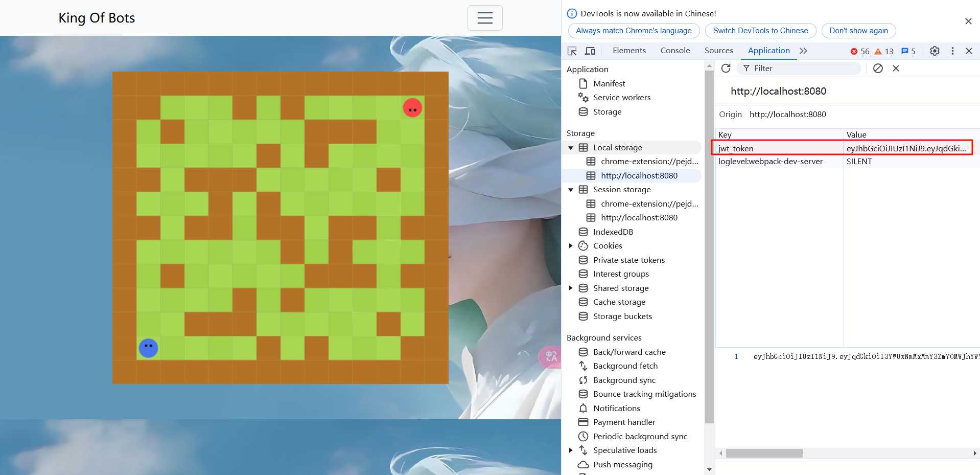This screenshot has height=475, width=980.
Task: Close the DevTools panel
Action: [x=969, y=51]
